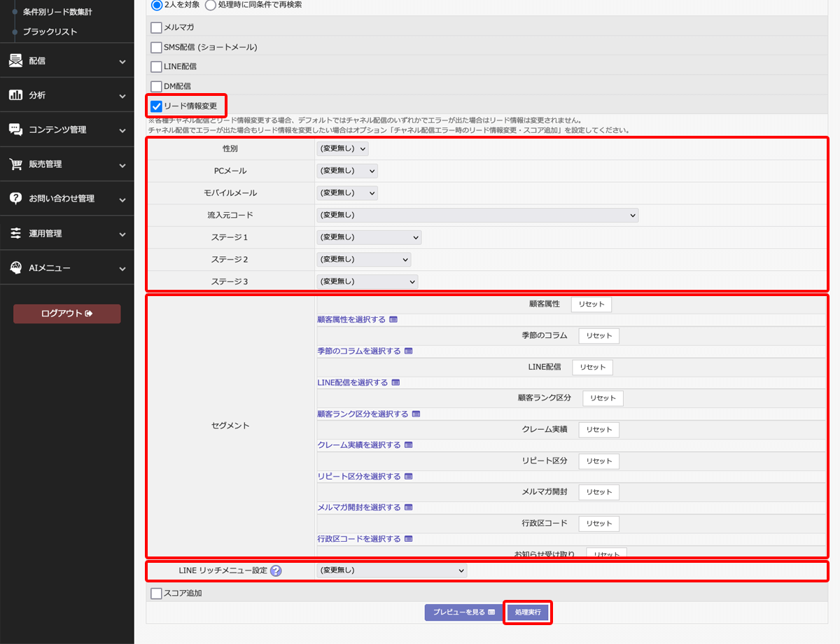Click the お問い合わせ管理 question icon
Viewport: 840px width, 644px height.
(15, 199)
